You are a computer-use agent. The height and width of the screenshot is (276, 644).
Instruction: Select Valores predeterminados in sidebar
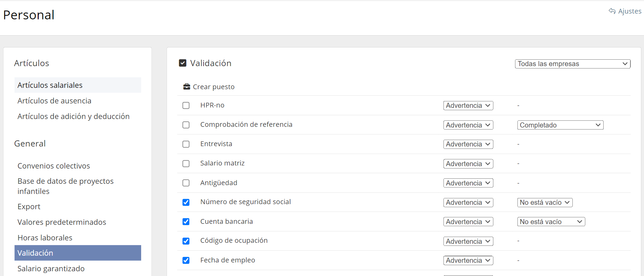tap(62, 222)
